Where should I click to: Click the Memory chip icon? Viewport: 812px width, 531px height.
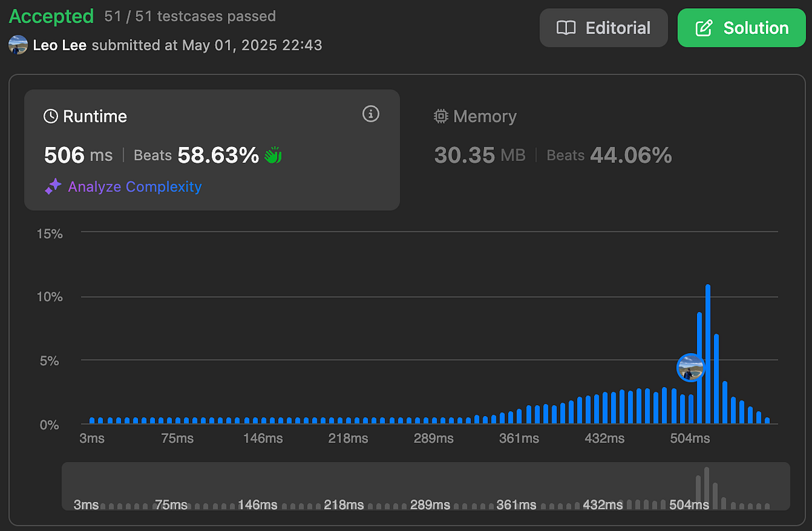441,116
